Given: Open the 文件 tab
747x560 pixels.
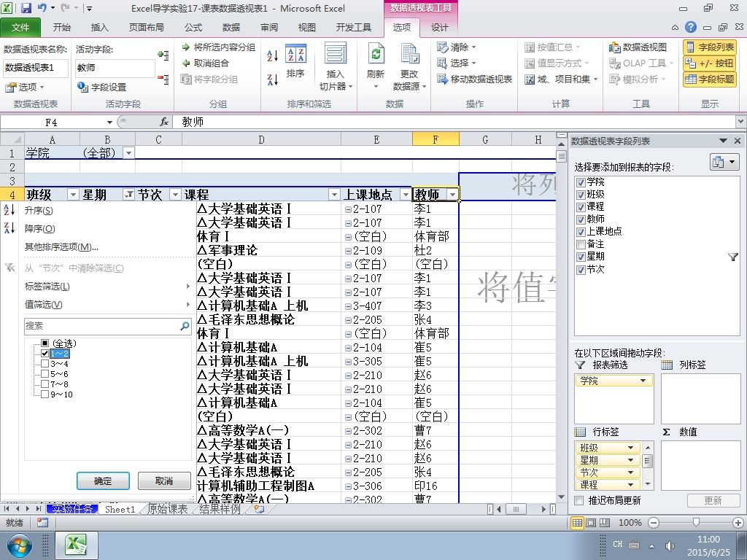Looking at the screenshot, I should point(20,27).
